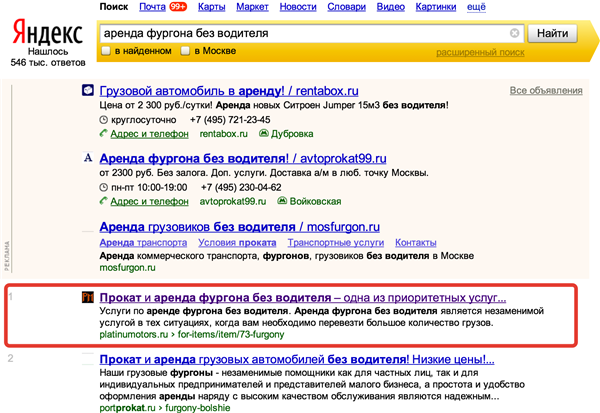Image resolution: width=600 pixels, height=413 pixels.
Task: Click the green avtoprokat99.ru domain link
Action: point(233,201)
